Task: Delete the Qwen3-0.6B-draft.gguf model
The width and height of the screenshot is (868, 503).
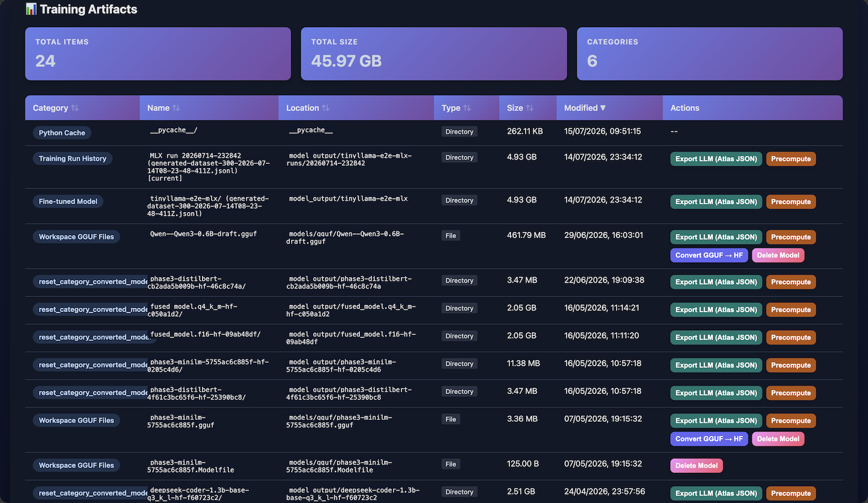Action: point(778,255)
